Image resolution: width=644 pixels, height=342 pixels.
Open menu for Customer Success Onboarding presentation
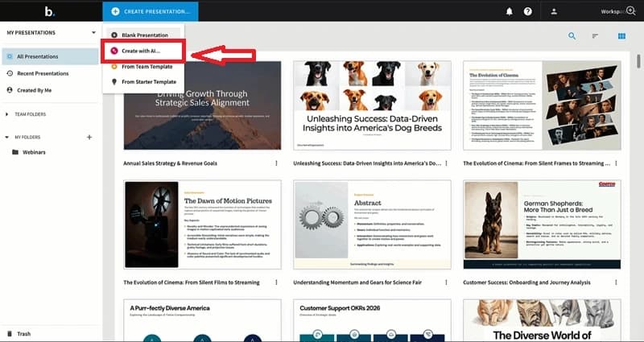(616, 282)
